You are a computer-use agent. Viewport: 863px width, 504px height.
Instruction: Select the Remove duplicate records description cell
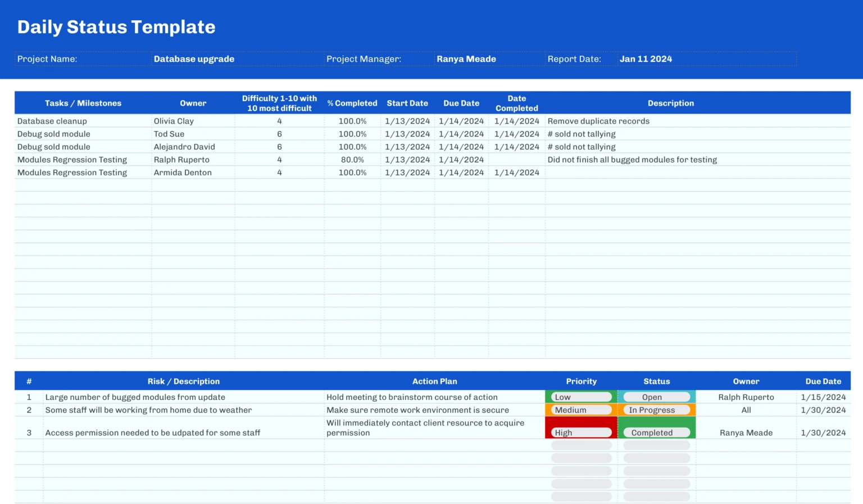598,121
